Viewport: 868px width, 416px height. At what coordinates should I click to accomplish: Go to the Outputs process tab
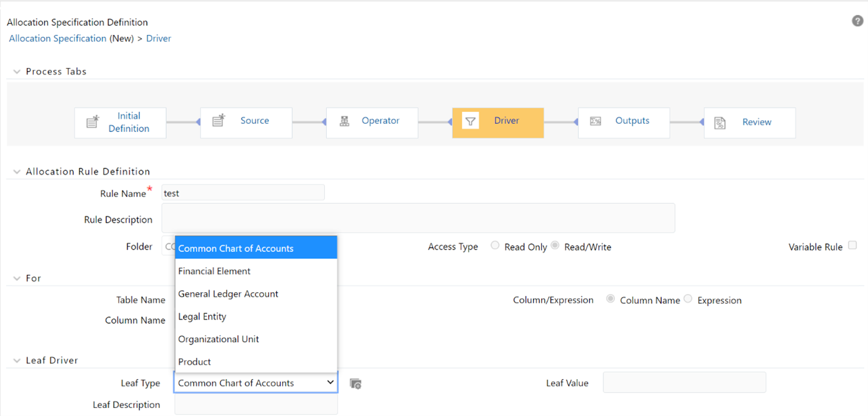[x=624, y=123]
